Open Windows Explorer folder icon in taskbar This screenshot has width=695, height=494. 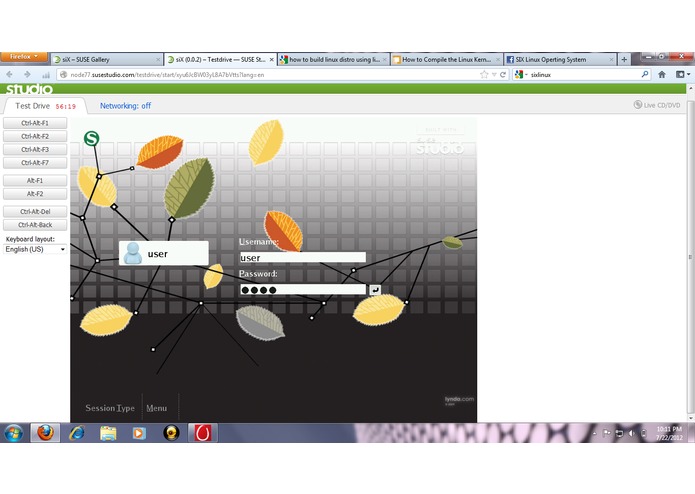point(108,433)
